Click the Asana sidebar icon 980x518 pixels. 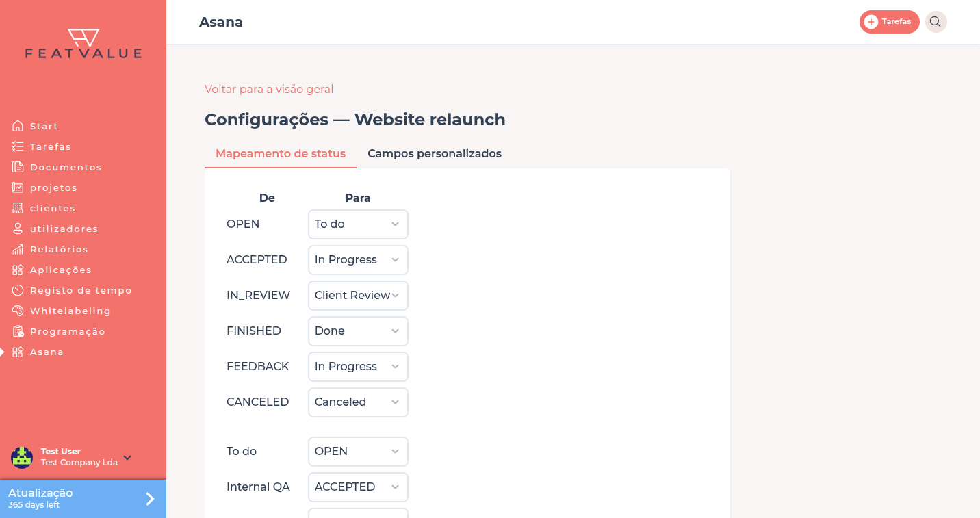click(x=18, y=352)
